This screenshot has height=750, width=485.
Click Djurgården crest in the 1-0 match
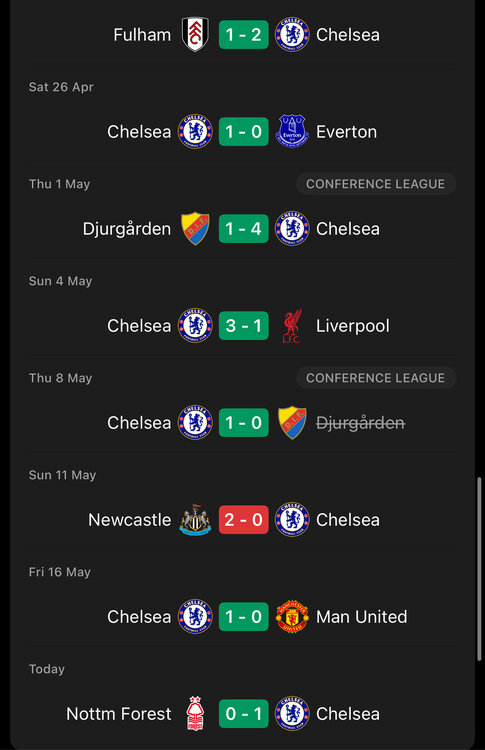[x=292, y=423]
